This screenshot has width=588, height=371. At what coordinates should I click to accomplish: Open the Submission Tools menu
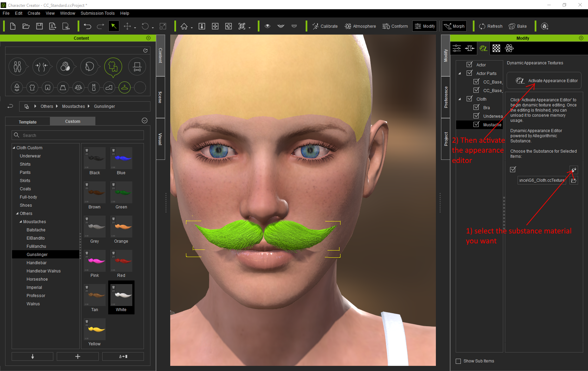pos(97,13)
